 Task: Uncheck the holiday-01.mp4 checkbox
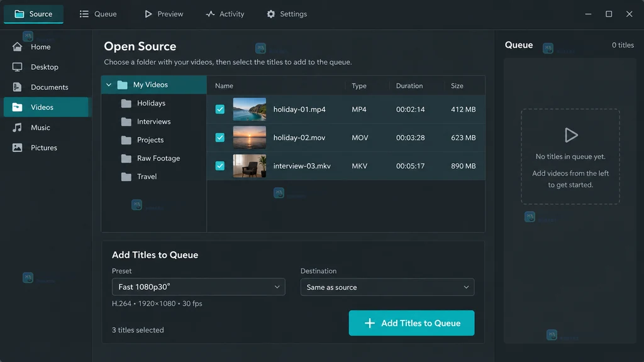[220, 109]
